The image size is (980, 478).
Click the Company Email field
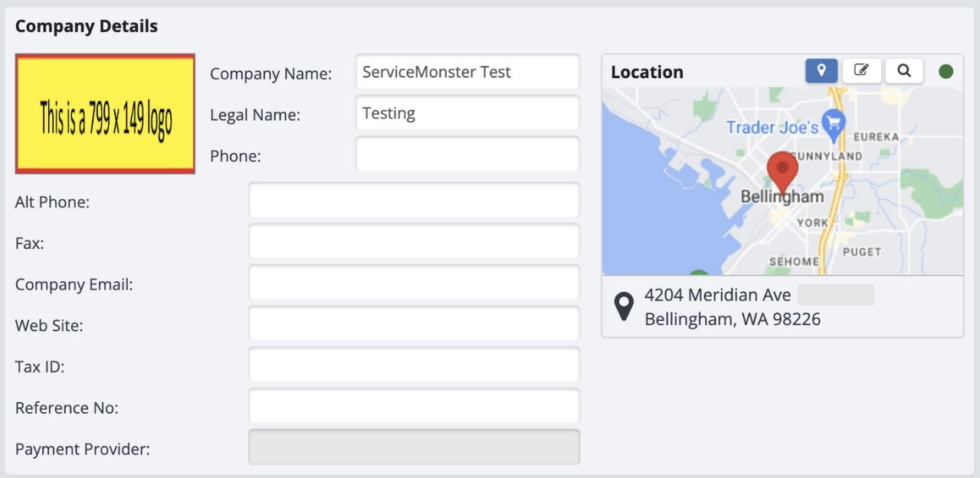click(414, 284)
